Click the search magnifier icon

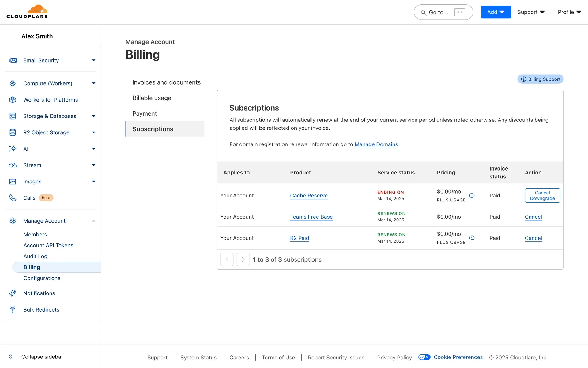pos(424,13)
